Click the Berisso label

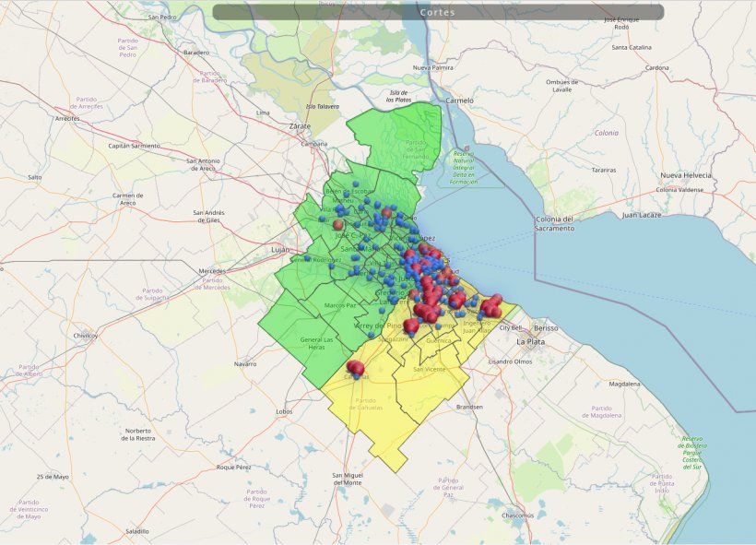coord(546,328)
